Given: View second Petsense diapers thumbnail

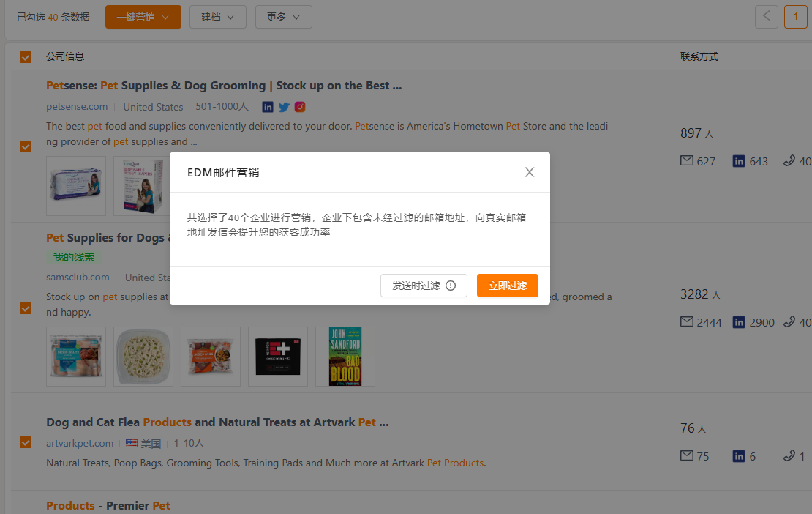Looking at the screenshot, I should click(x=143, y=186).
